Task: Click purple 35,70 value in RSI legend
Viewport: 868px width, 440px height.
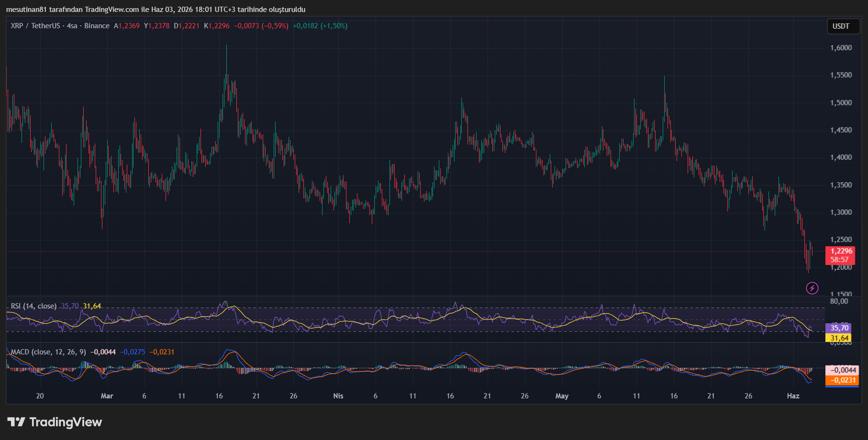Action: pos(70,306)
